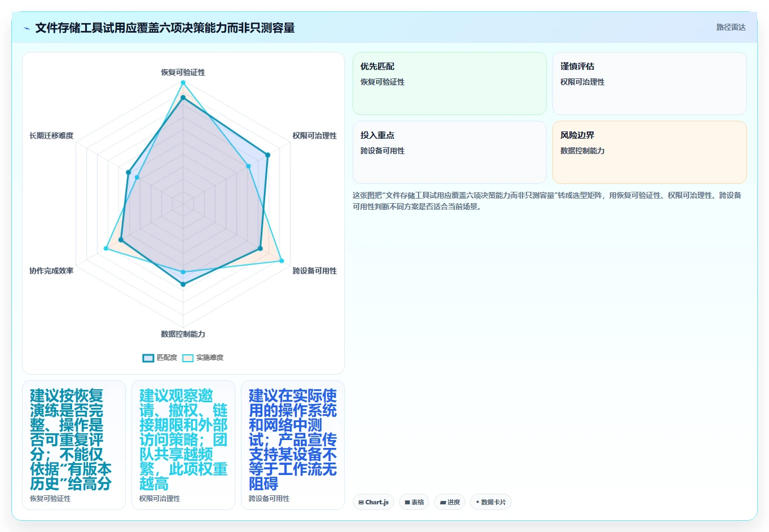Click the 匹配度 point on the 权限可治理性 axis

tap(267, 155)
